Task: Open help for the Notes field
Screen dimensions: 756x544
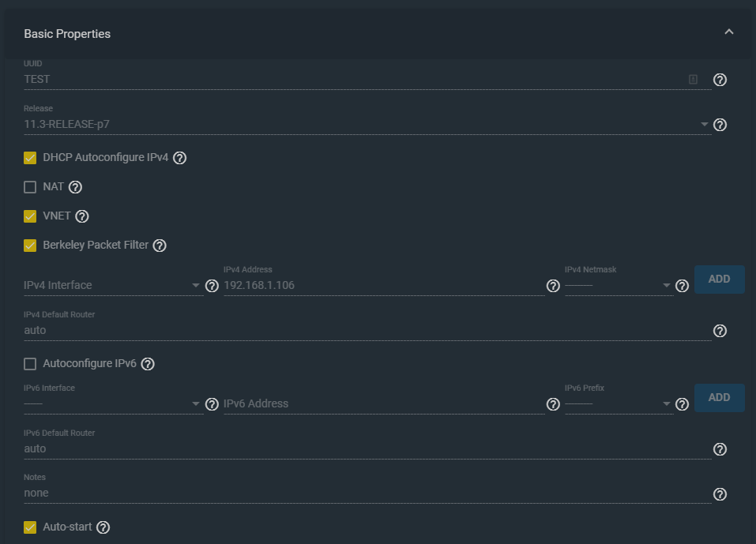Action: click(x=720, y=494)
